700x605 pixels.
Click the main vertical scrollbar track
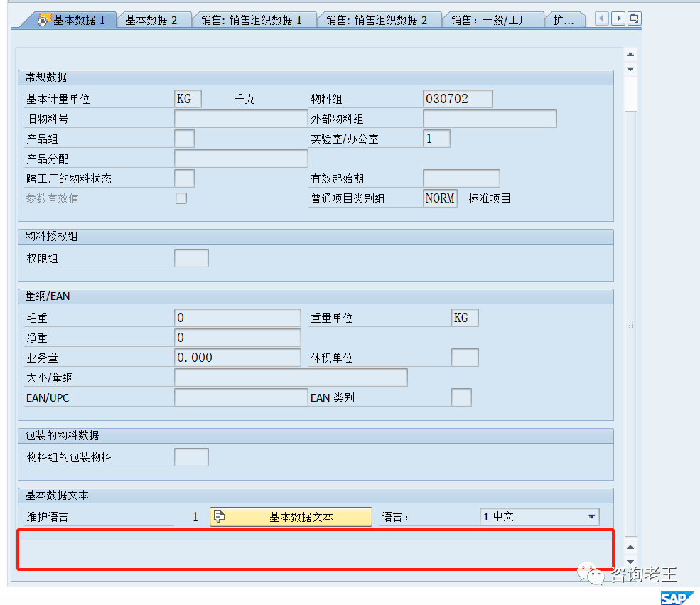pyautogui.click(x=630, y=323)
